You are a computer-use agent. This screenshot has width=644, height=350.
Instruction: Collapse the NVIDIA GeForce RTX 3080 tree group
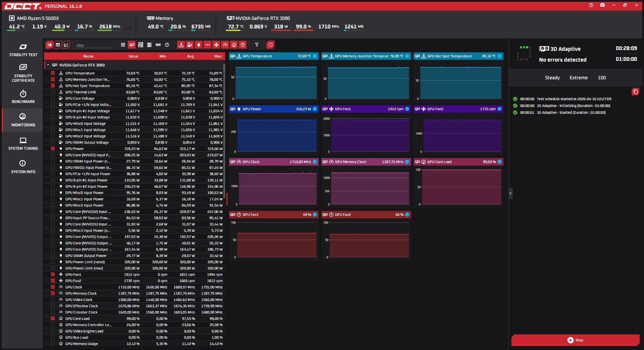pos(48,65)
